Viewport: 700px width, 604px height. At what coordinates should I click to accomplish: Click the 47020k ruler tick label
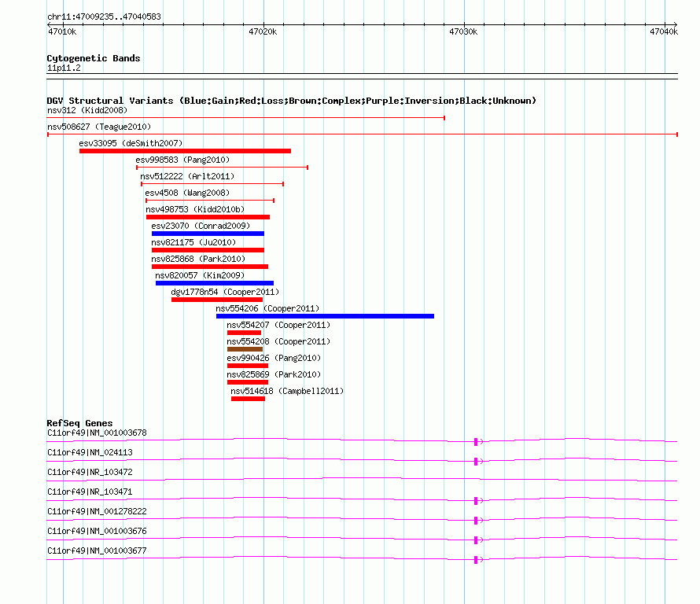pyautogui.click(x=263, y=31)
